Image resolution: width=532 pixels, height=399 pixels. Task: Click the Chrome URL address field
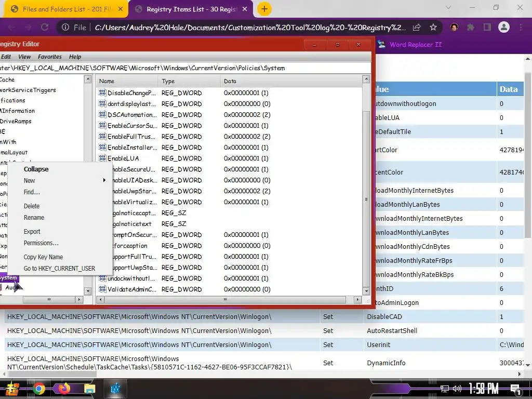tap(250, 28)
